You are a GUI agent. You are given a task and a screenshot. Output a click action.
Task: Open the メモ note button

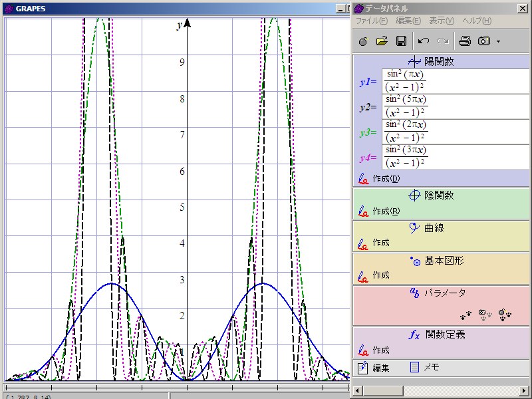click(x=424, y=367)
